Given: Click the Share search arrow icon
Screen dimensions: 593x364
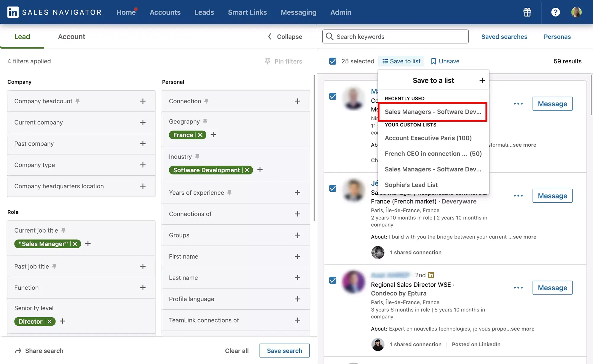Looking at the screenshot, I should coord(17,350).
